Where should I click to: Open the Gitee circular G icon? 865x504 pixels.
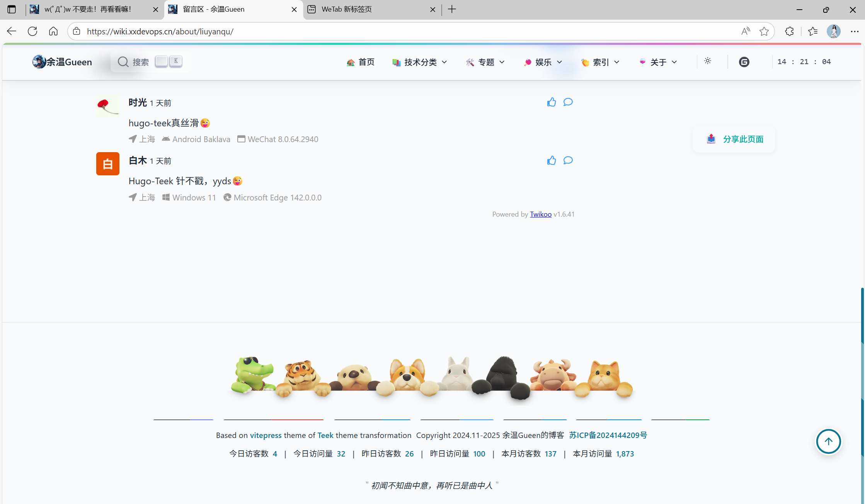pyautogui.click(x=744, y=62)
